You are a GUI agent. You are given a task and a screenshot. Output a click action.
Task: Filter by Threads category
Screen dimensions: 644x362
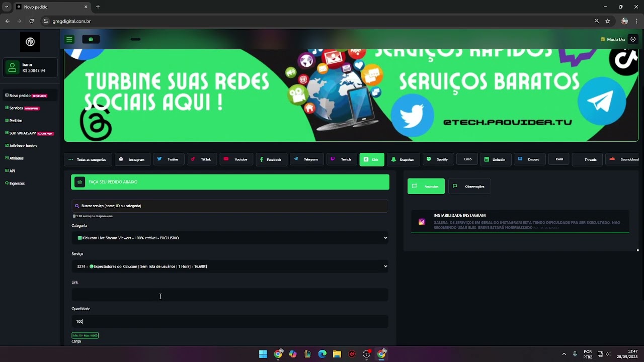click(588, 159)
